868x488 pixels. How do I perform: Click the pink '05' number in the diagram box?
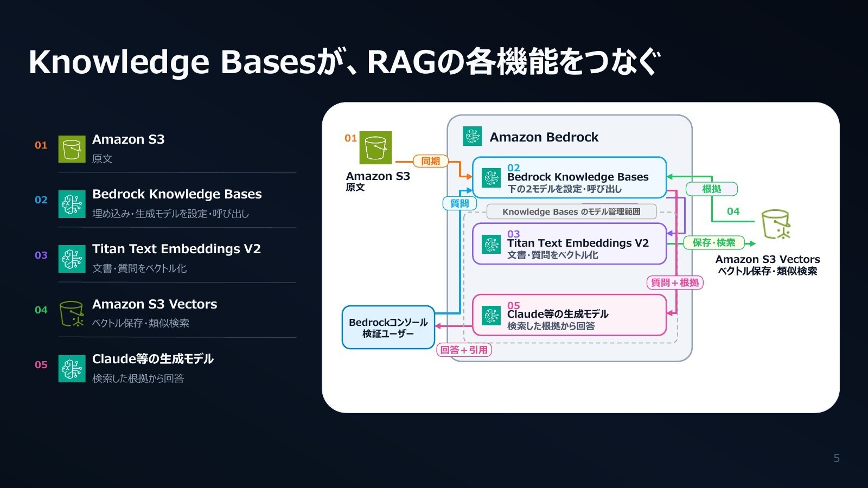pos(514,305)
